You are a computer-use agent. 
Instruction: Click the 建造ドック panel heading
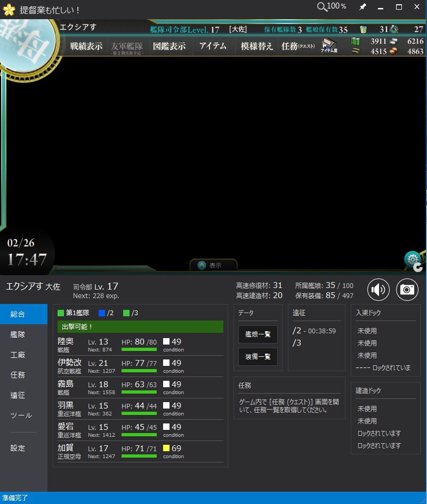(368, 390)
